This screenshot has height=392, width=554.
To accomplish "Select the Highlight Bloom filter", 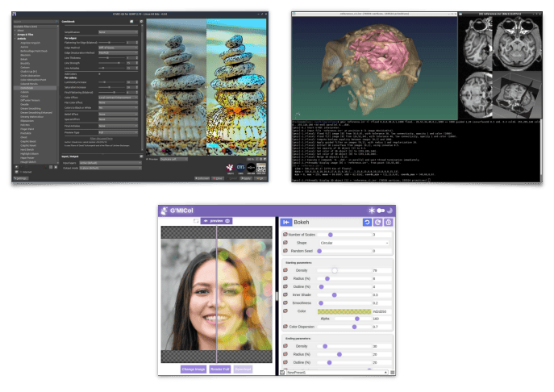I will click(30, 154).
